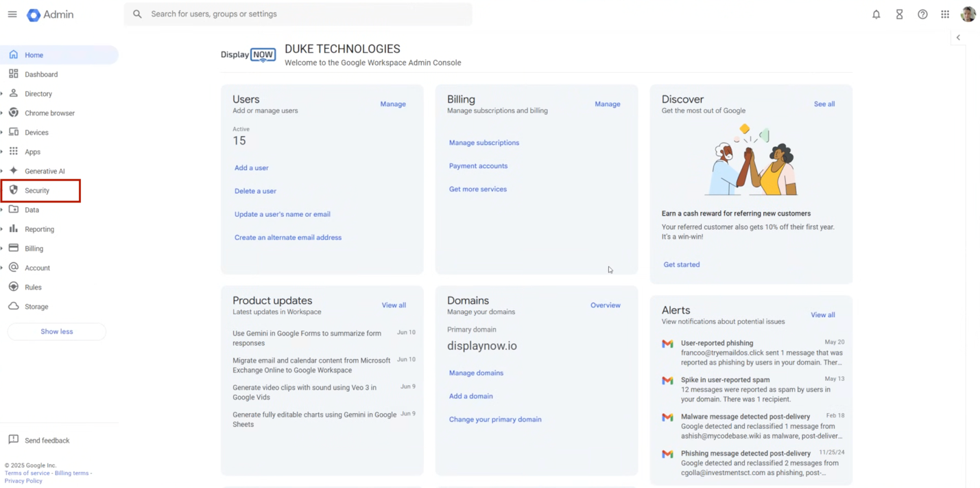This screenshot has width=980, height=488.
Task: Click Create an alternate email address
Action: tap(288, 237)
